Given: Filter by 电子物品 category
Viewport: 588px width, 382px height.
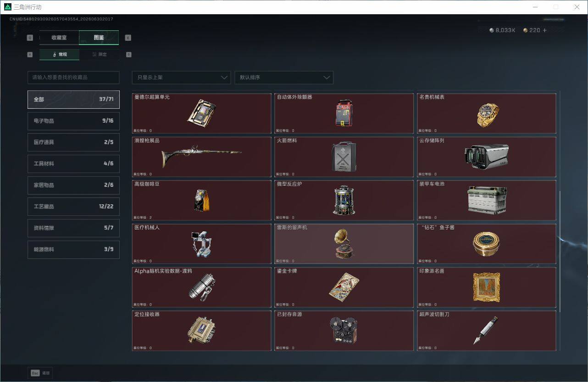Looking at the screenshot, I should 73,121.
